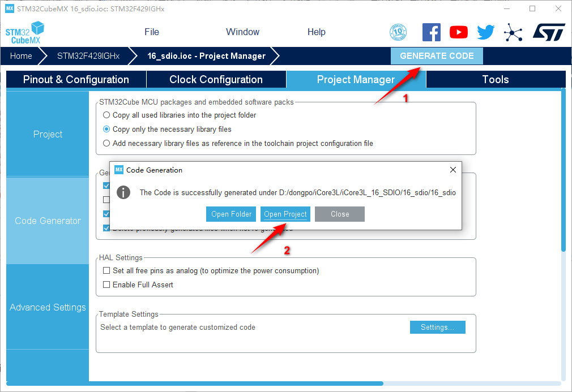Click the template Settings... button
The width and height of the screenshot is (572, 392).
(437, 328)
